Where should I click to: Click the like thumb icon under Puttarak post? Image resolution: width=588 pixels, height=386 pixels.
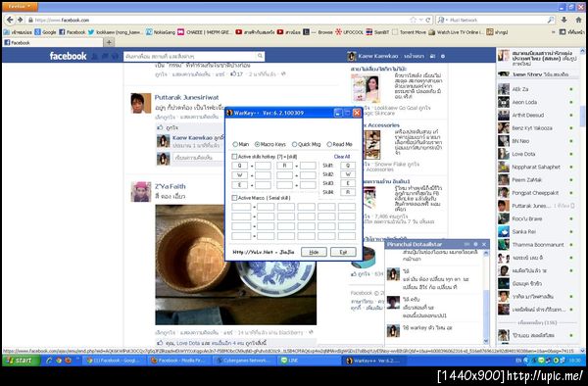point(161,127)
